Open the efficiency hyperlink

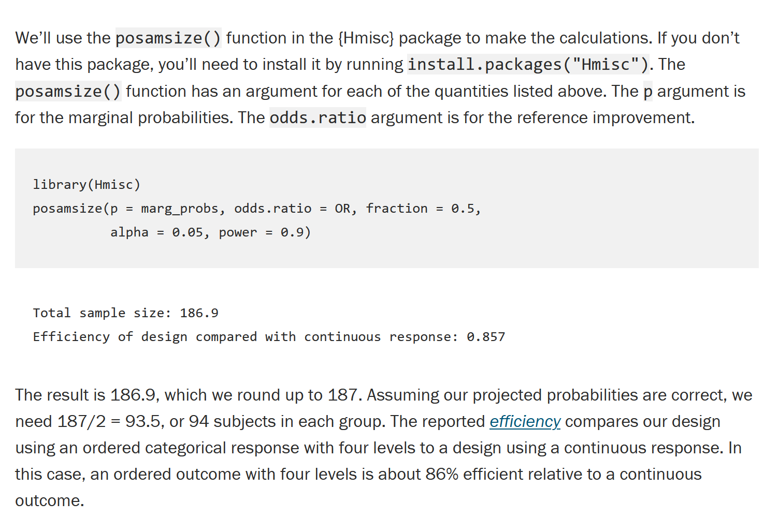(x=525, y=422)
